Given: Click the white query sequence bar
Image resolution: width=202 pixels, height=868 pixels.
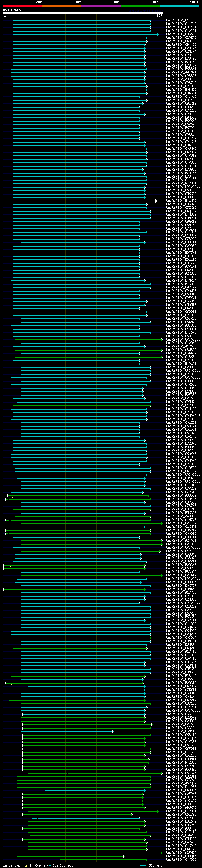Looking at the screenshot, I should (x=83, y=13).
